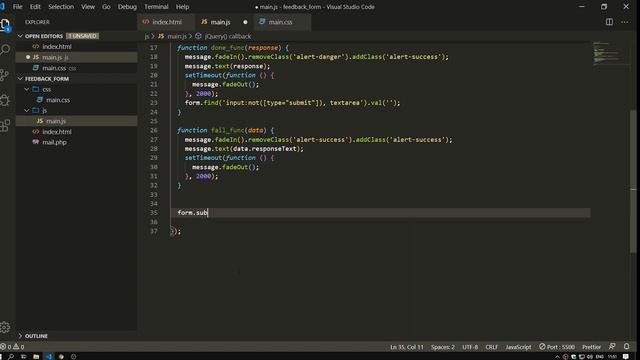Open Windows taskbar search
The image size is (640, 360).
[11, 356]
